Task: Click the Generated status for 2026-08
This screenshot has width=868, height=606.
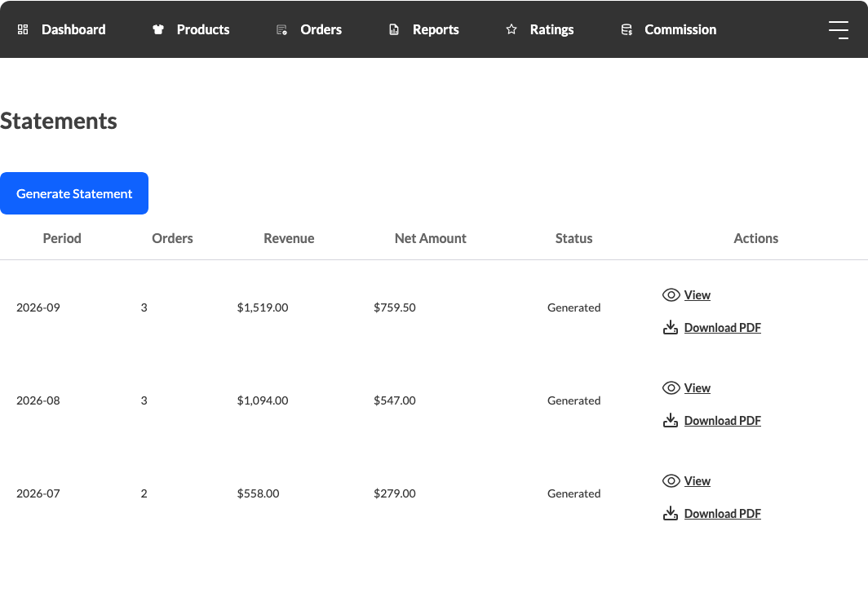Action: point(574,400)
